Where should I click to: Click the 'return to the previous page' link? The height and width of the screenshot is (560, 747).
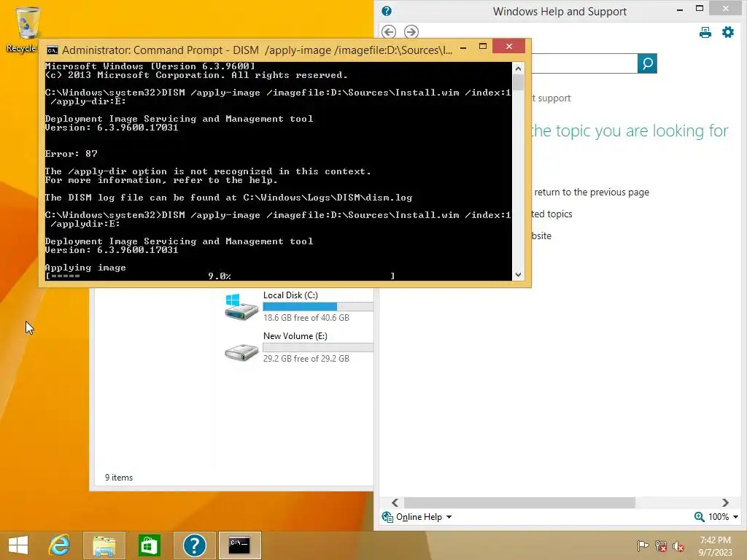coord(592,192)
